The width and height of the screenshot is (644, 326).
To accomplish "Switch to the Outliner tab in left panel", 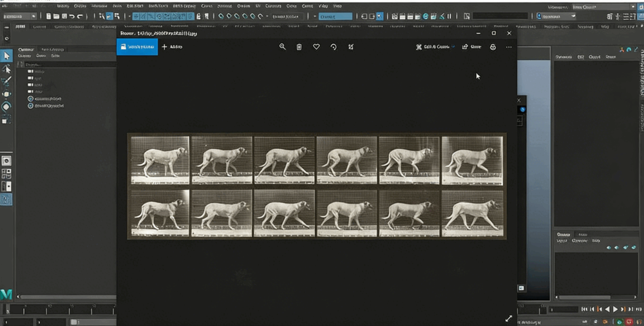I will (x=26, y=50).
